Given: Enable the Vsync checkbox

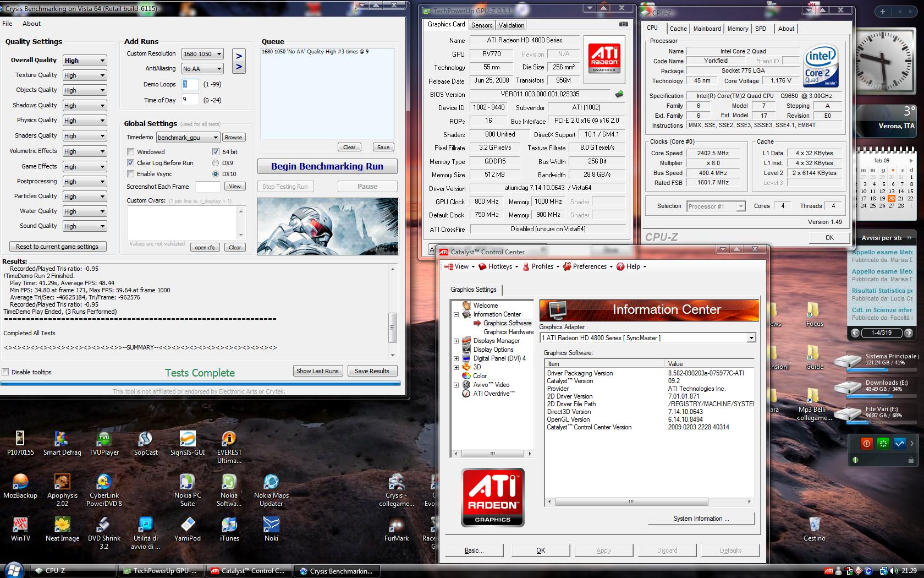Looking at the screenshot, I should click(x=131, y=174).
